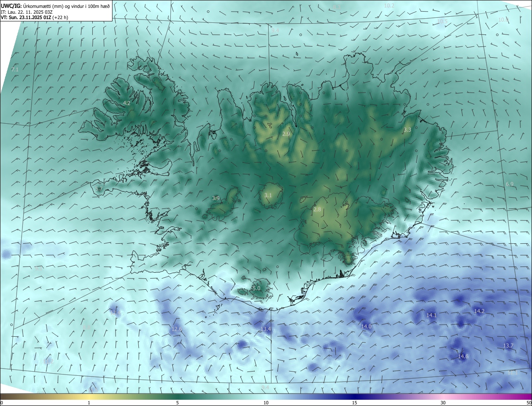The height and width of the screenshot is (406, 532).
Task: Click the 5.7 value label on the map
Action: pyautogui.click(x=99, y=189)
